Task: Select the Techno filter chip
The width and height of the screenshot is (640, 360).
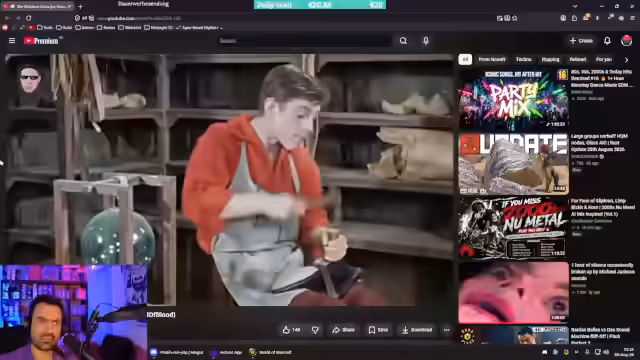Action: click(x=523, y=60)
